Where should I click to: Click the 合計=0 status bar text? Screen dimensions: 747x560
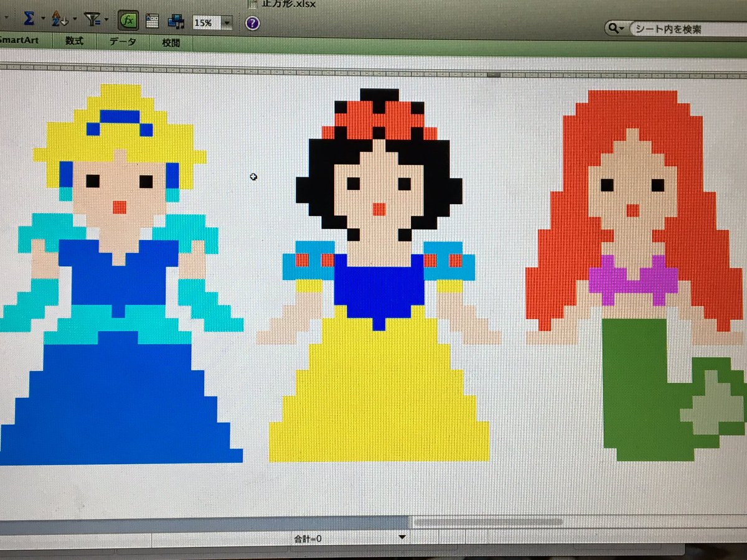pyautogui.click(x=308, y=538)
